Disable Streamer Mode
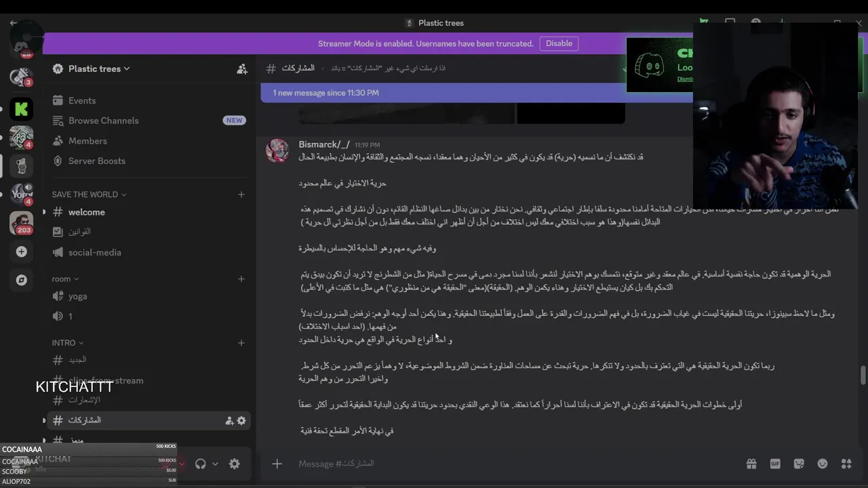This screenshot has width=868, height=488. pyautogui.click(x=559, y=43)
